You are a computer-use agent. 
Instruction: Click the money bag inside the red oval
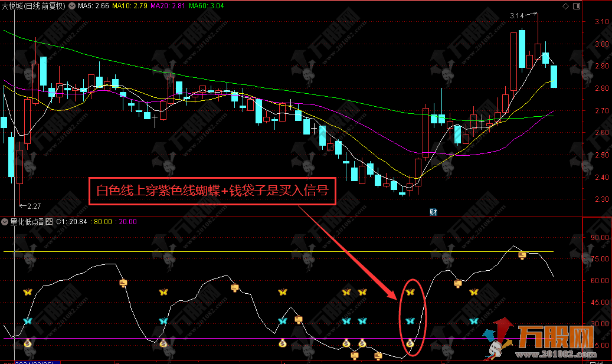(x=410, y=344)
